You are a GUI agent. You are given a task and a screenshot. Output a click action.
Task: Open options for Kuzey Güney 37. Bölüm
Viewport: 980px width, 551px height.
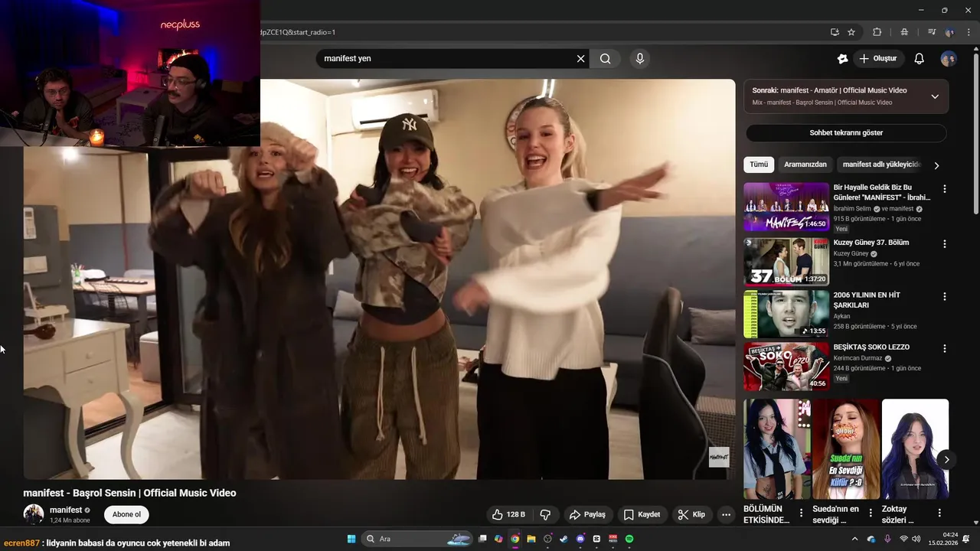[944, 244]
